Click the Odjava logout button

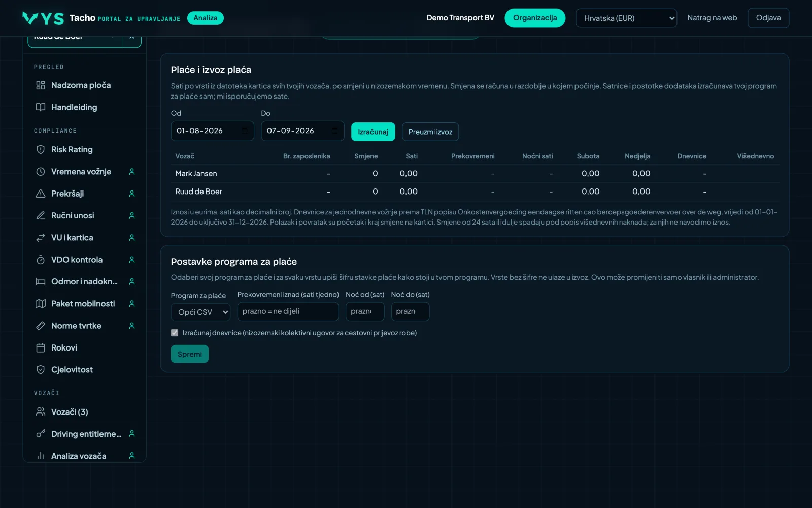(768, 18)
